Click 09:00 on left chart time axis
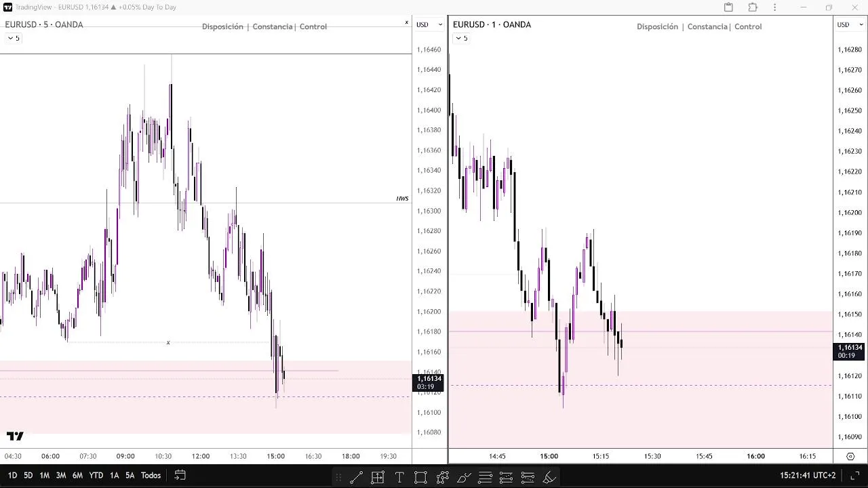Image resolution: width=868 pixels, height=488 pixels. pyautogui.click(x=125, y=456)
